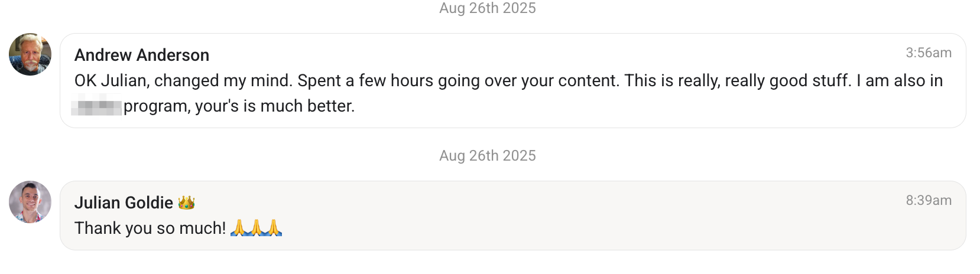Click the word 'program' in Andrew's message
This screenshot has width=980, height=274.
[157, 107]
